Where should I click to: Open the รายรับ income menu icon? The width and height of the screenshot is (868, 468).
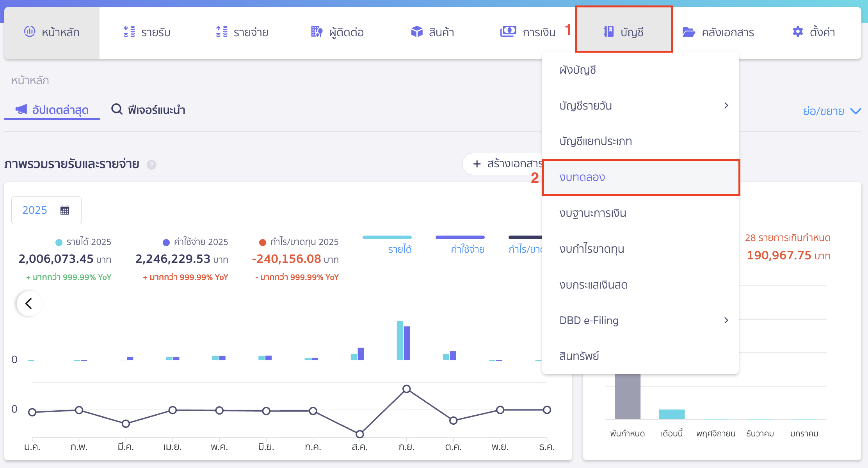coord(129,32)
